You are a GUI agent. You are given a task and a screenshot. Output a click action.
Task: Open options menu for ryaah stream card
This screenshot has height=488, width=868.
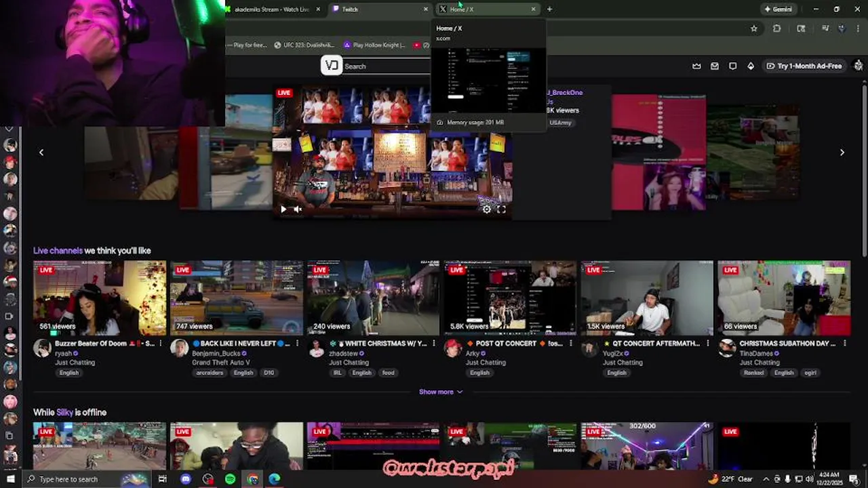coord(161,344)
